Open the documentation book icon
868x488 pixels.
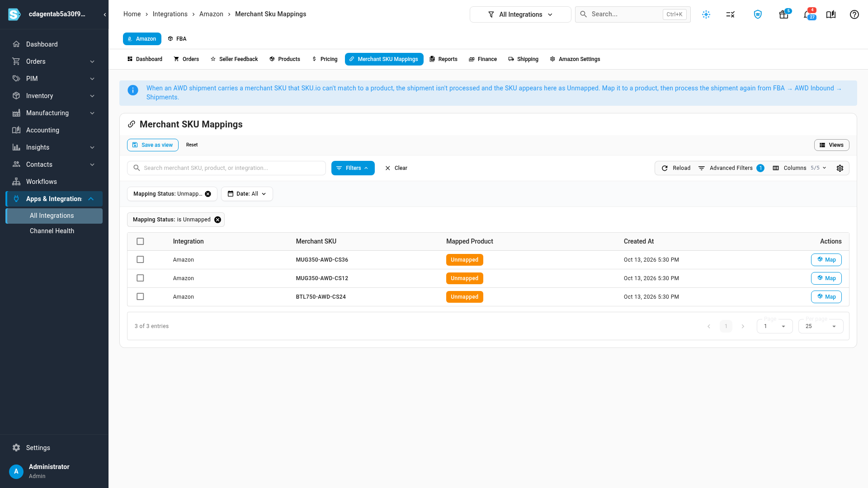[831, 14]
